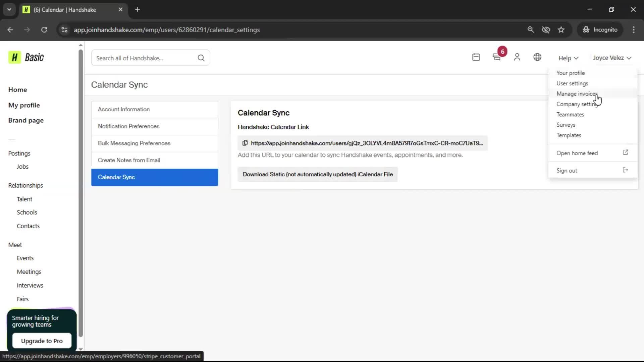Open Talent under Relationships

pyautogui.click(x=24, y=199)
